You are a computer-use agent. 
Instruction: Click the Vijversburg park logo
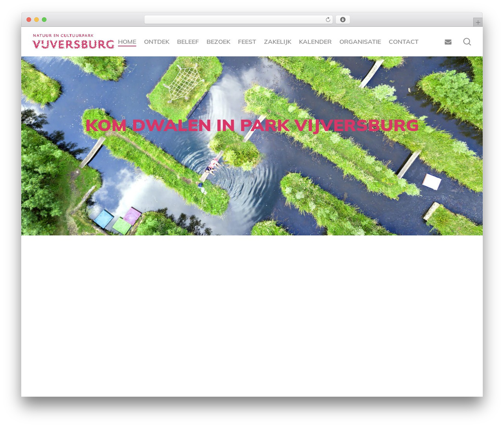[x=73, y=41]
